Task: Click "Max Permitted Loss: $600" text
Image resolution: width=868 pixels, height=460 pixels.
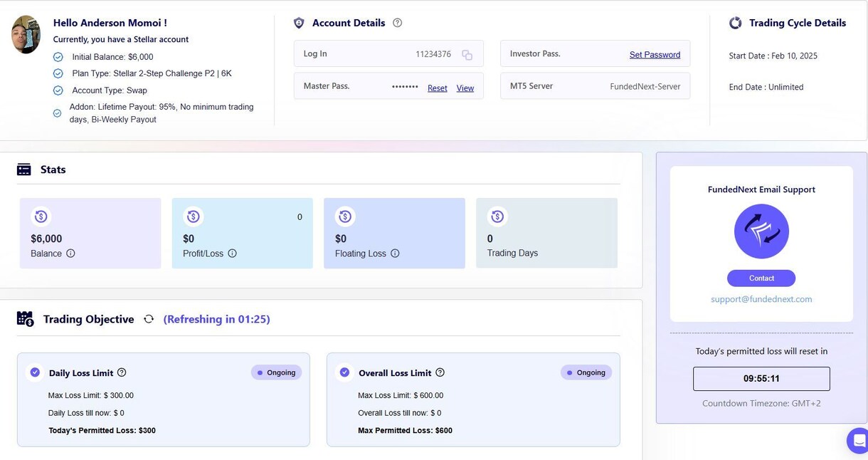Action: pyautogui.click(x=406, y=430)
